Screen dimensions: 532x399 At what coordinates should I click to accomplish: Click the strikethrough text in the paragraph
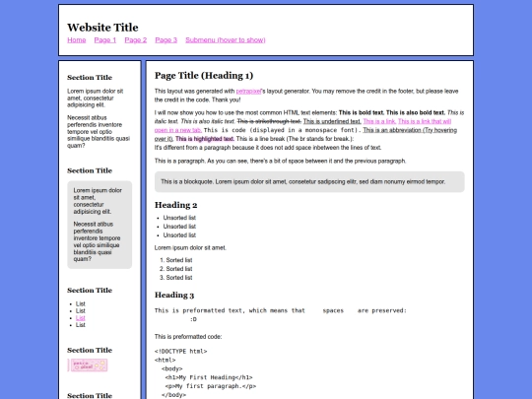(269, 121)
